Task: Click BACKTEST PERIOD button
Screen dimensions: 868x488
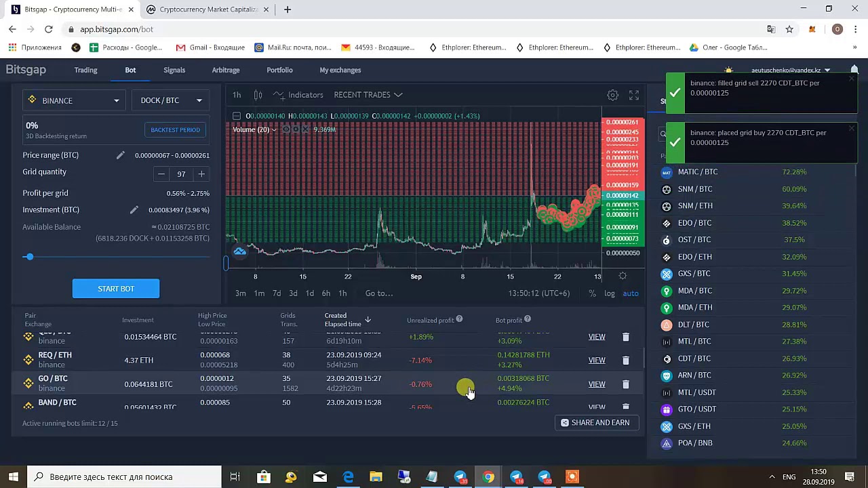Action: pyautogui.click(x=175, y=129)
